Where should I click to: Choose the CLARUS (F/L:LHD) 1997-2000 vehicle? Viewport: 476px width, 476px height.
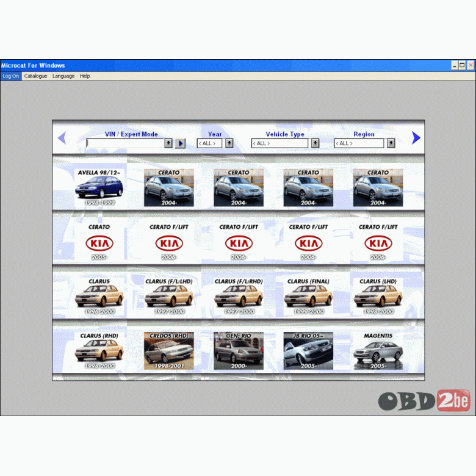pos(169,297)
